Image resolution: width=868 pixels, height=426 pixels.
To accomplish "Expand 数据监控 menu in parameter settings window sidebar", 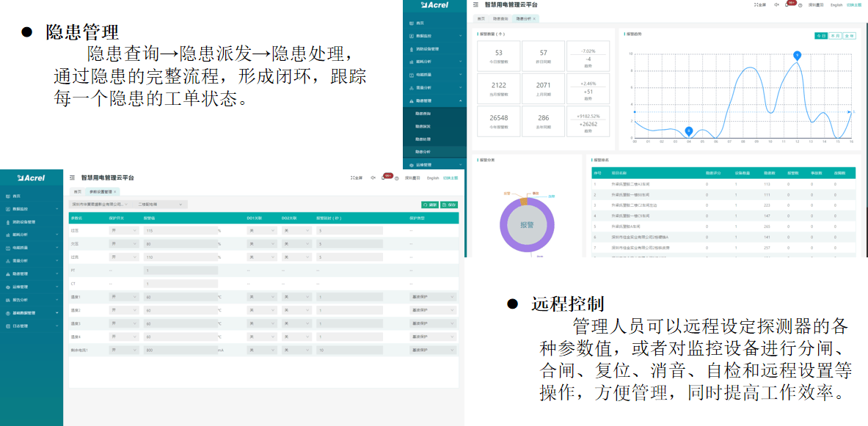I will [32, 209].
